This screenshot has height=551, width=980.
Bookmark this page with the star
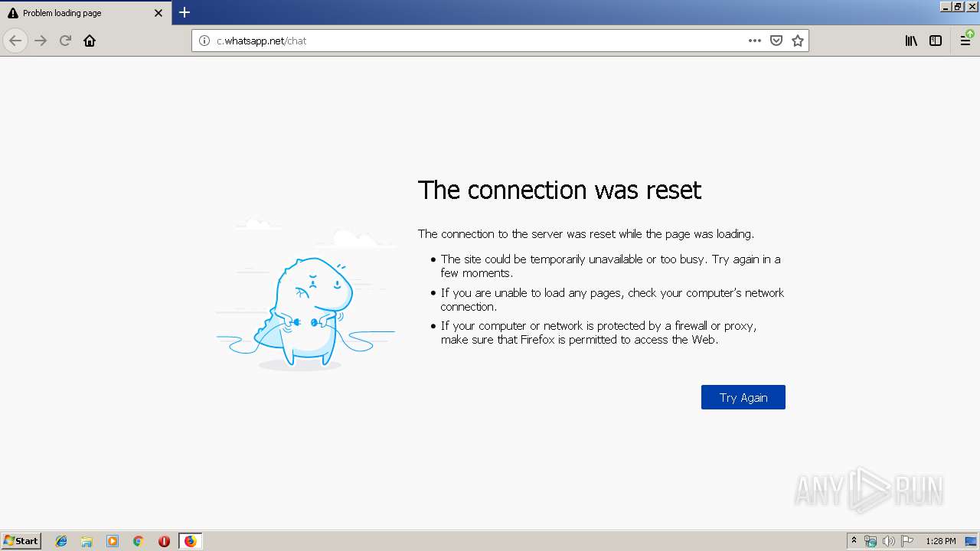coord(798,41)
